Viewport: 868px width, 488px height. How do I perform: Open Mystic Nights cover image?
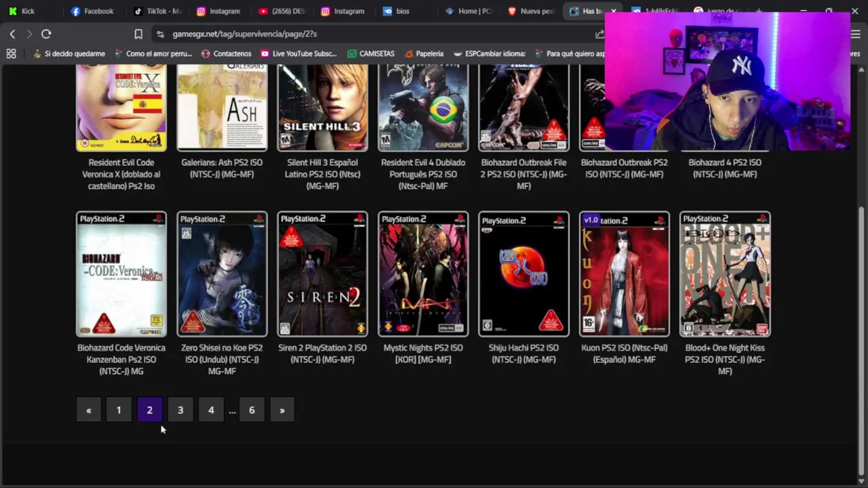(423, 274)
